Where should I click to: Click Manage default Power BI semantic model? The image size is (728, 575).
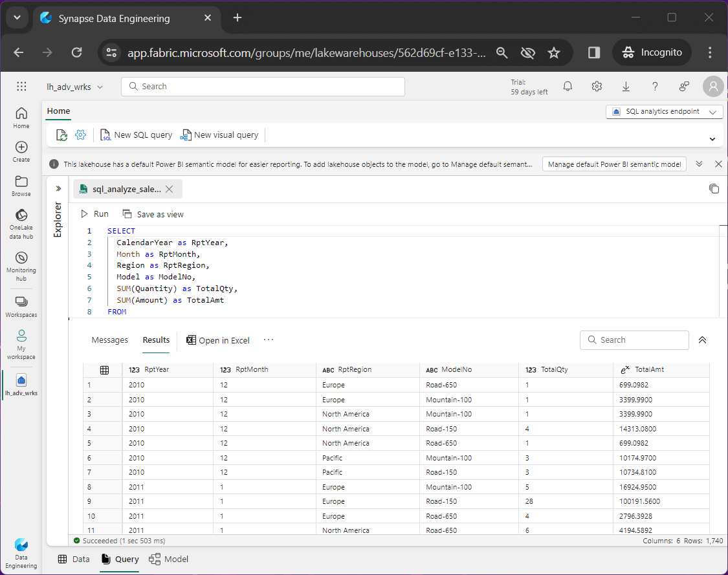click(x=614, y=164)
